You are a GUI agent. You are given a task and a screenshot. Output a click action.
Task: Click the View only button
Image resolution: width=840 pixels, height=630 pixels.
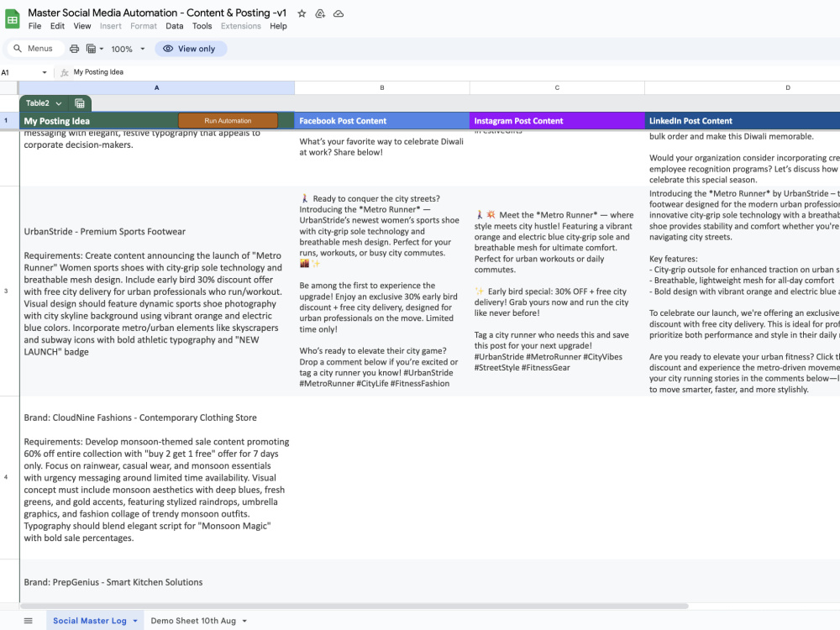[x=191, y=49]
